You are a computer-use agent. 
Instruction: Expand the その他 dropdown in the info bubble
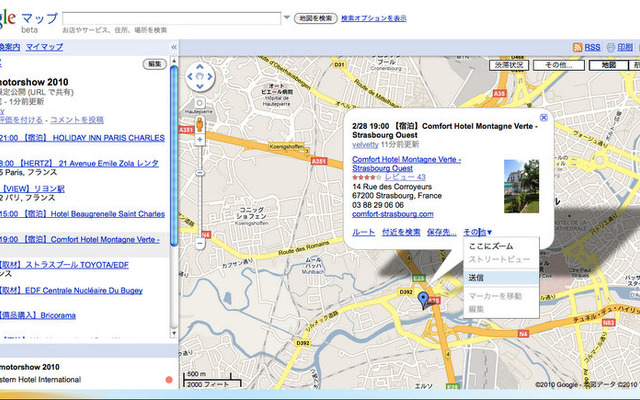(x=478, y=232)
